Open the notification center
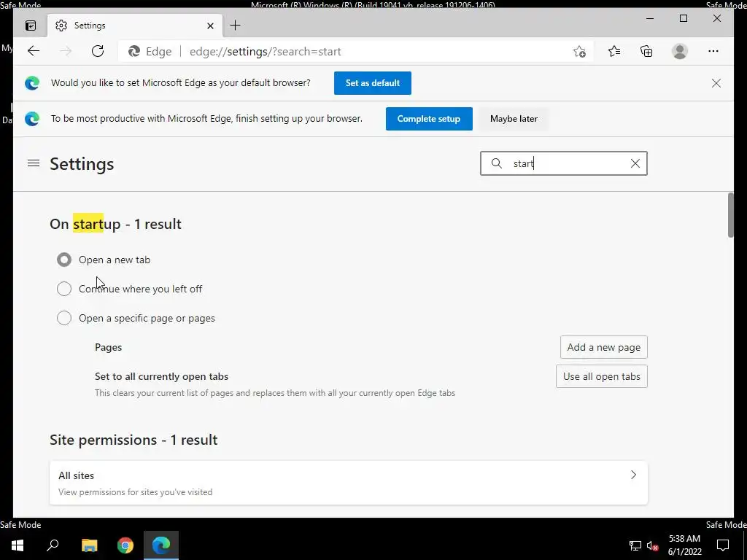 [723, 545]
